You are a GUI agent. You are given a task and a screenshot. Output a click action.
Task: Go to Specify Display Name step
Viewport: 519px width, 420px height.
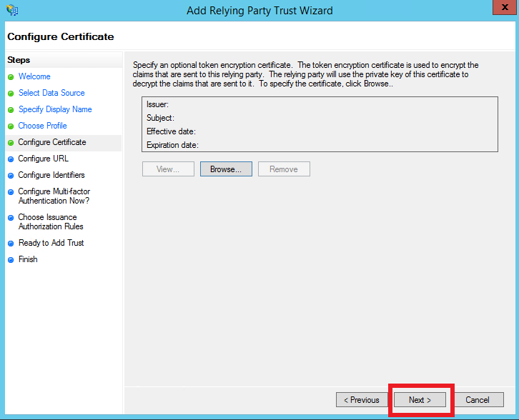coord(55,109)
